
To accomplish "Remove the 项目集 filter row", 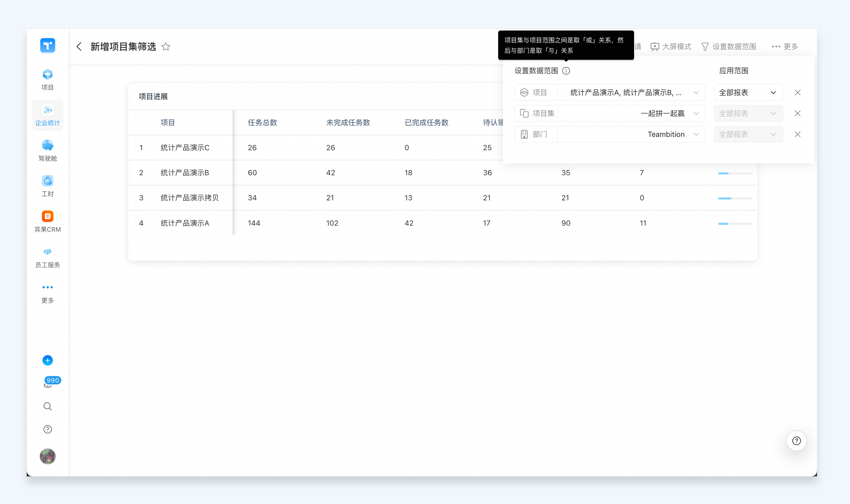I will tap(797, 114).
